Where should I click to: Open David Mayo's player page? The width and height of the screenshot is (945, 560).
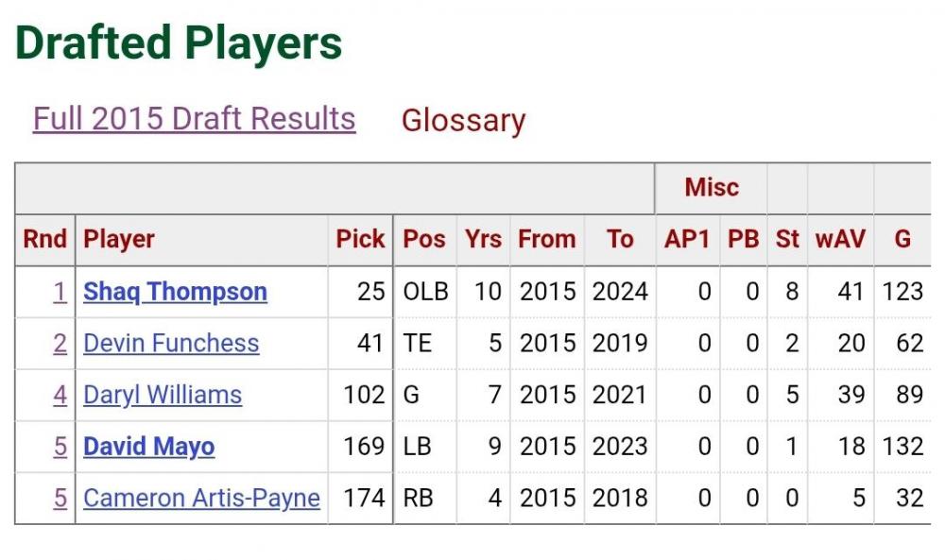[148, 446]
